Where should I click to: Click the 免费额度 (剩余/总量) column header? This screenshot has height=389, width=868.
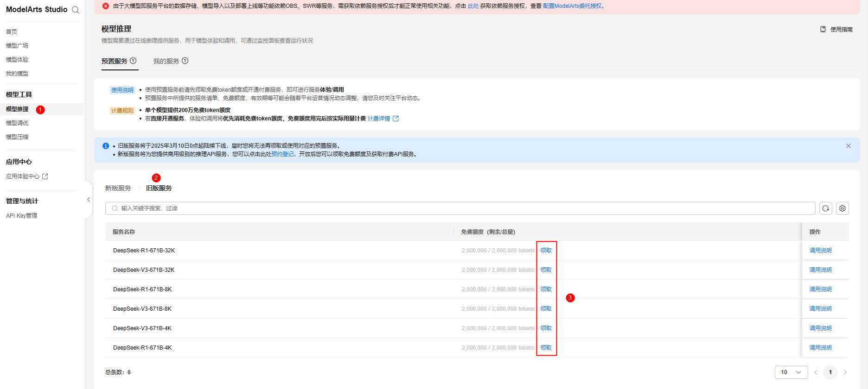point(488,232)
